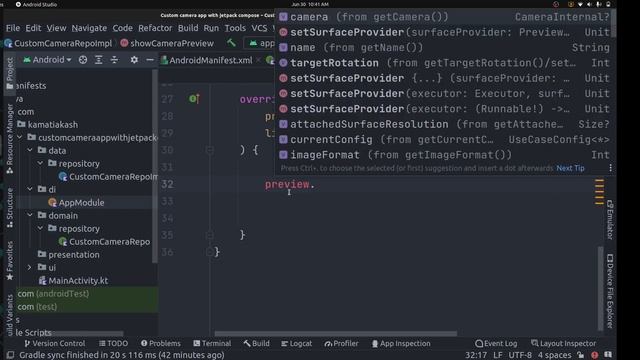This screenshot has width=640, height=360.
Task: Choose name (from getName()) suggestion
Action: pos(444,48)
